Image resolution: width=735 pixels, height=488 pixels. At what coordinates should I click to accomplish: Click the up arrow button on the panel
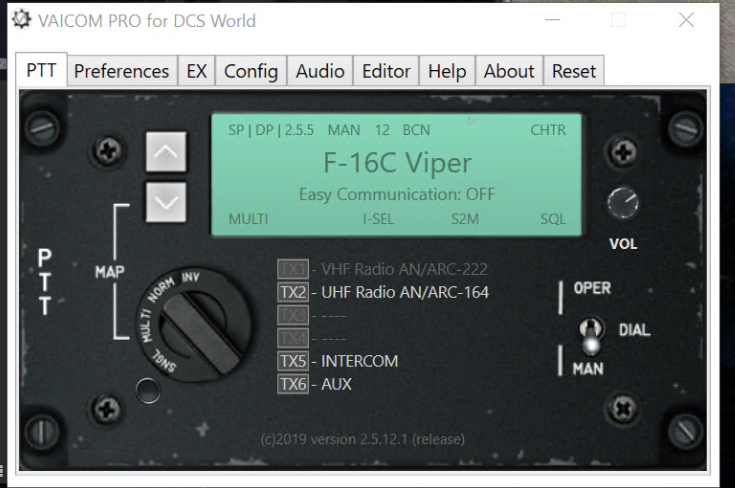[x=166, y=151]
